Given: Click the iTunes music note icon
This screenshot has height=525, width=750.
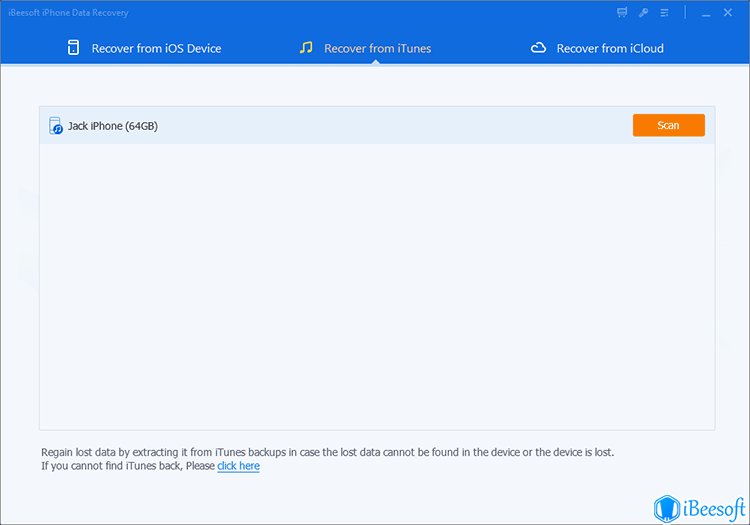Looking at the screenshot, I should [x=306, y=47].
